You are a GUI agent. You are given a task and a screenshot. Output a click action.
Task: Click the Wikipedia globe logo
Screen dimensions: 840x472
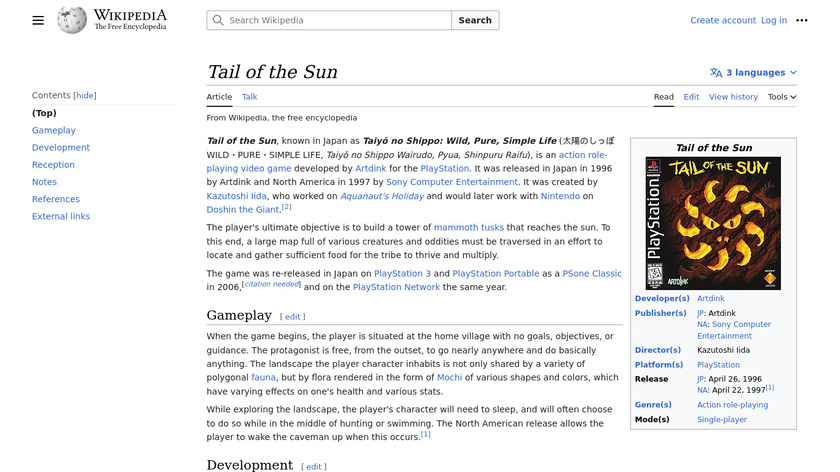(72, 20)
